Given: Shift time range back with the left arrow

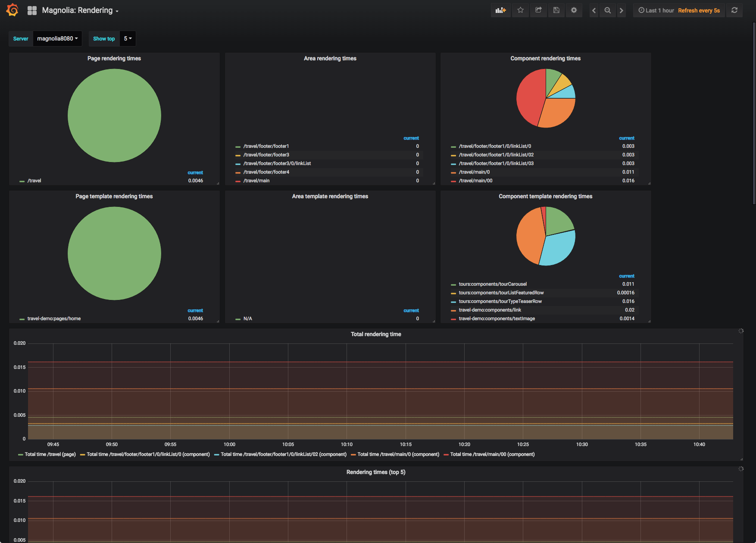Looking at the screenshot, I should click(x=594, y=10).
